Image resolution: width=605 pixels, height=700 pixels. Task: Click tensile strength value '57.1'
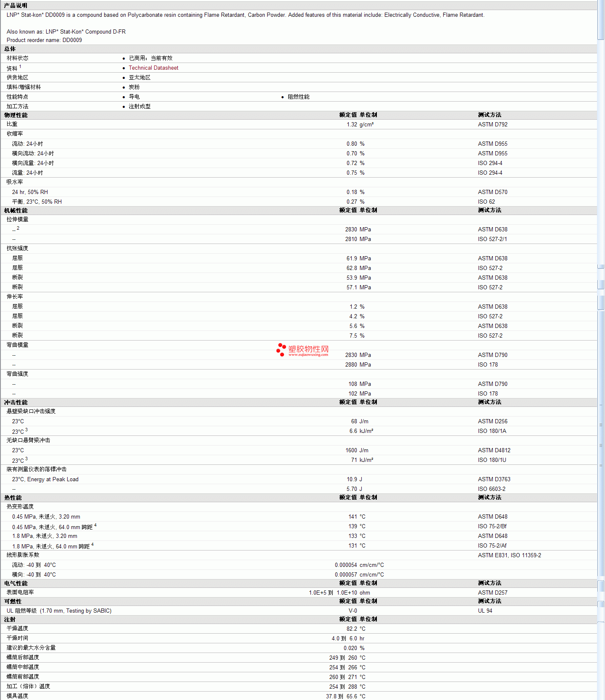(x=352, y=287)
